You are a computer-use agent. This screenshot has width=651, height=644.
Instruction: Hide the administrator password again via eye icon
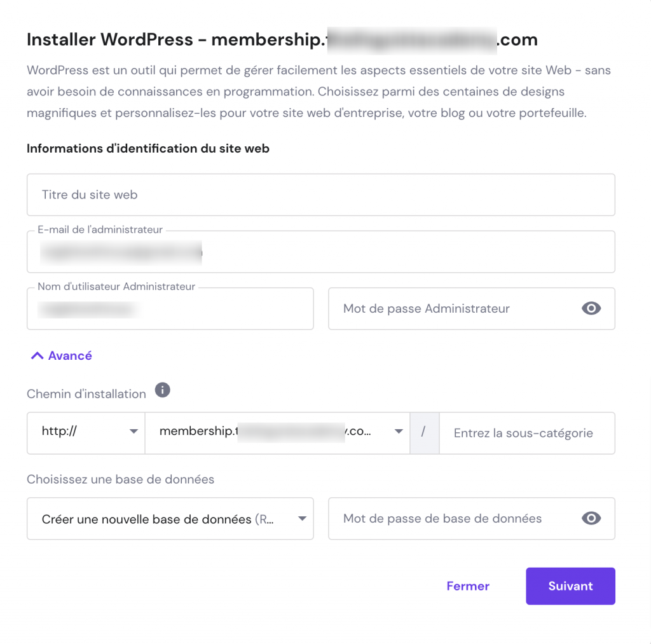(x=591, y=308)
